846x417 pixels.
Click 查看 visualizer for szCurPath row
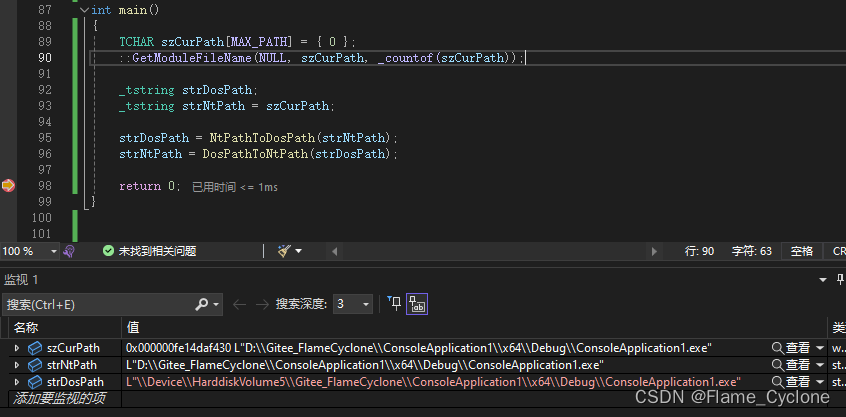coord(790,348)
